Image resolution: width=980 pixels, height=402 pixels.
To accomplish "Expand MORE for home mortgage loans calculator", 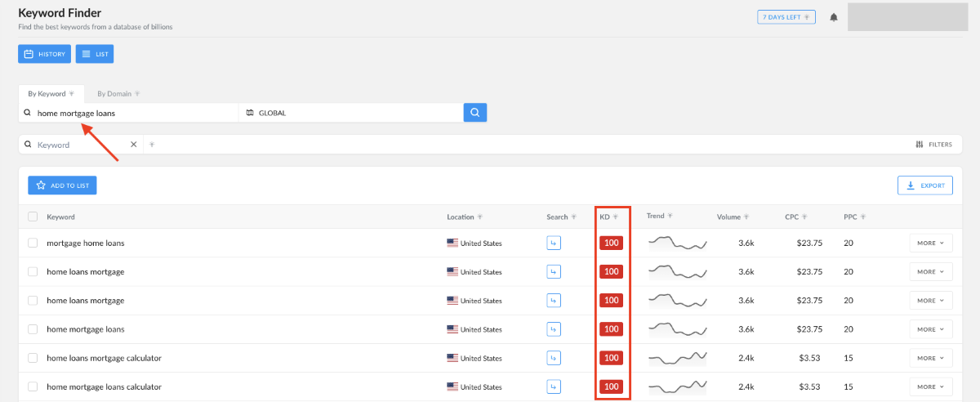I will coord(931,386).
